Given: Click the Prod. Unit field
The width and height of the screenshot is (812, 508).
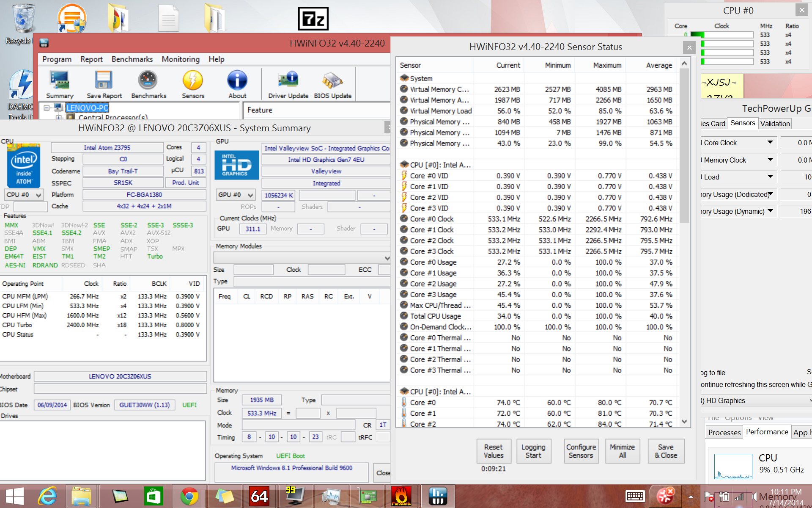Looking at the screenshot, I should (185, 183).
